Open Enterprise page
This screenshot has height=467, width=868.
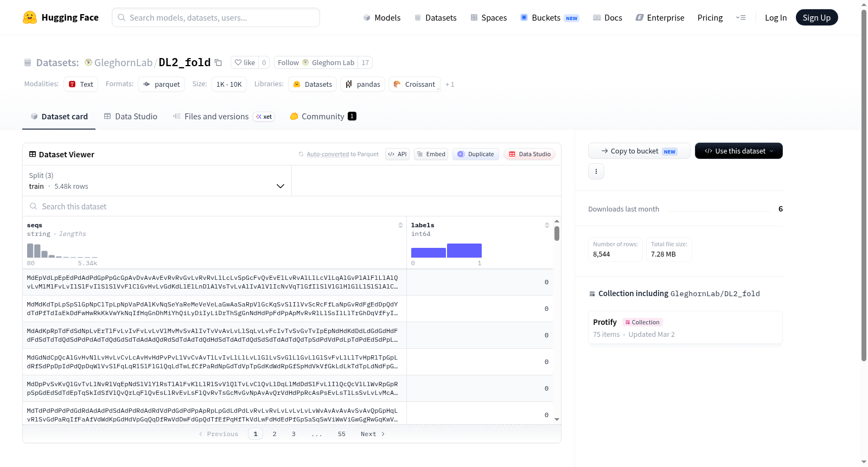[x=660, y=17]
